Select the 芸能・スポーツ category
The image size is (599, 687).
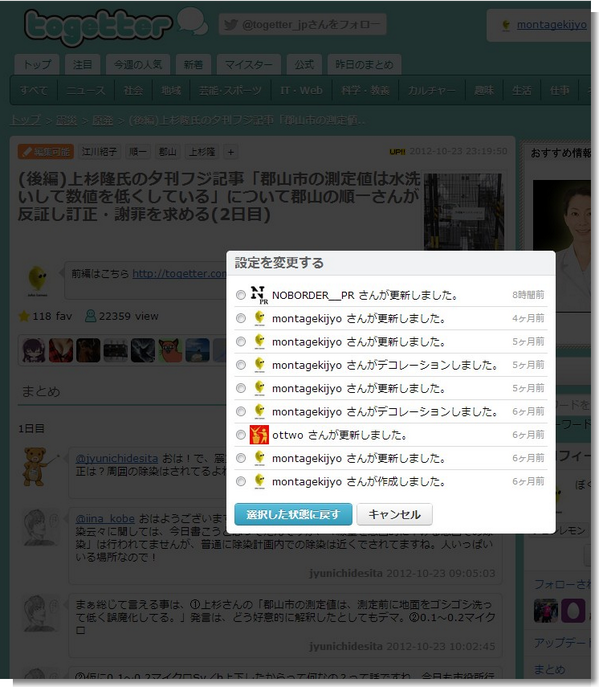[x=230, y=90]
